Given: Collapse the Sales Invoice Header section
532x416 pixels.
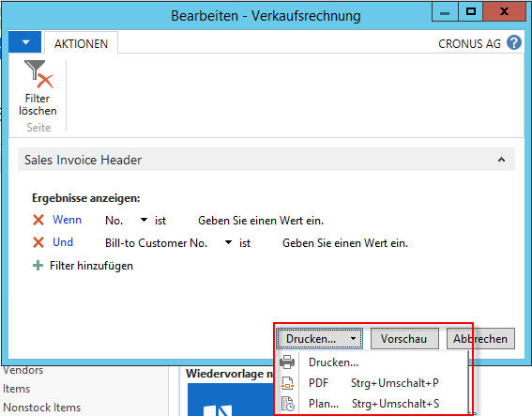Looking at the screenshot, I should pyautogui.click(x=501, y=160).
